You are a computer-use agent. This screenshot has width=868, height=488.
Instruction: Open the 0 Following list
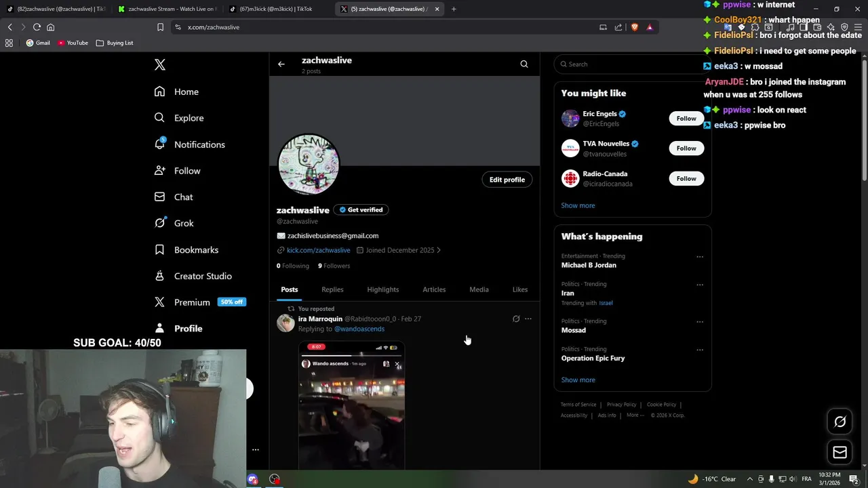click(x=292, y=266)
